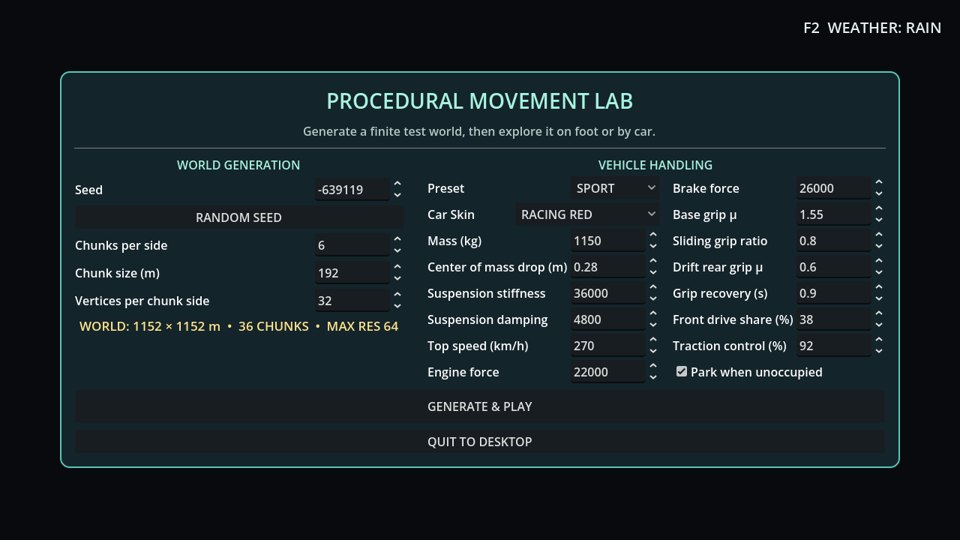Focus the Sliding grip ratio field
Screen dimensions: 960x540
(x=834, y=241)
